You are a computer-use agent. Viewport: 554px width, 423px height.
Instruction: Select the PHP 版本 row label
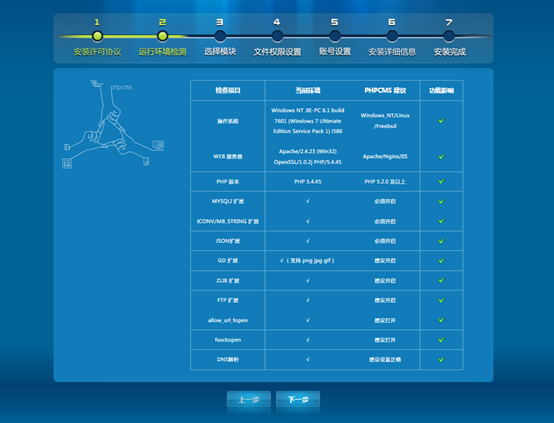(228, 182)
